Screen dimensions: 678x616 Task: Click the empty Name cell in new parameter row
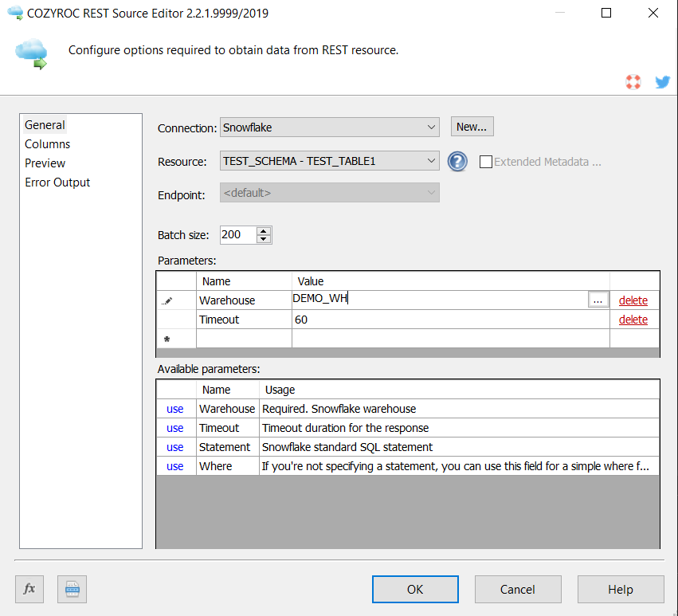click(x=244, y=338)
